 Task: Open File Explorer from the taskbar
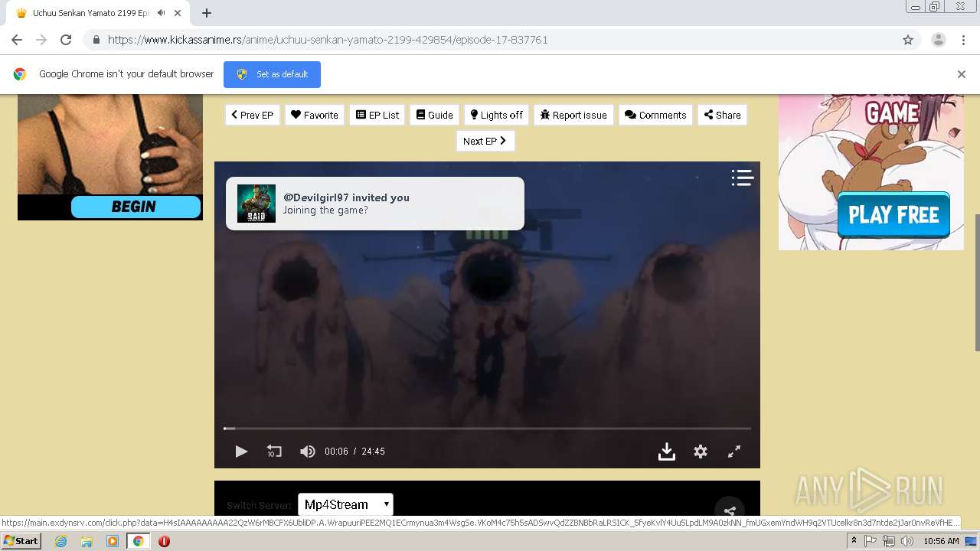[x=87, y=541]
